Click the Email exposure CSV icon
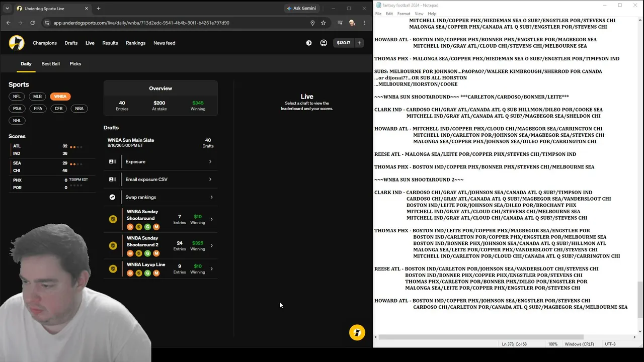Viewport: 644px width, 362px height. [112, 179]
